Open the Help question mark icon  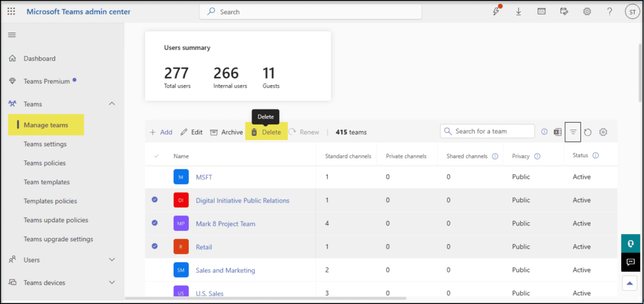[x=609, y=11]
